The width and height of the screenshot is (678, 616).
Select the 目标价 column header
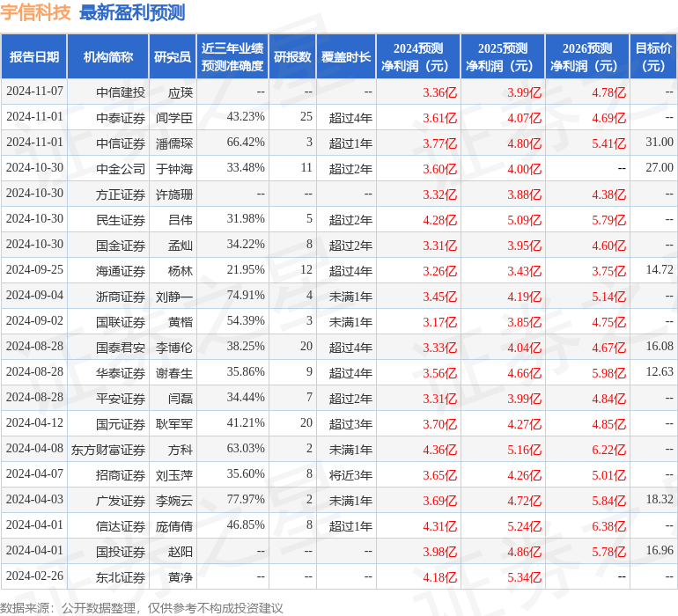653,56
